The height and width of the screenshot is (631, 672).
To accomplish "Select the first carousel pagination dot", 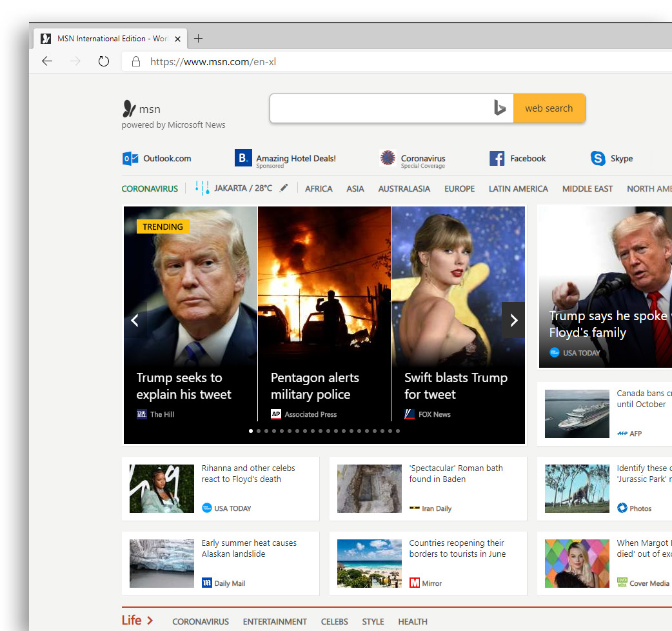I will tap(251, 431).
